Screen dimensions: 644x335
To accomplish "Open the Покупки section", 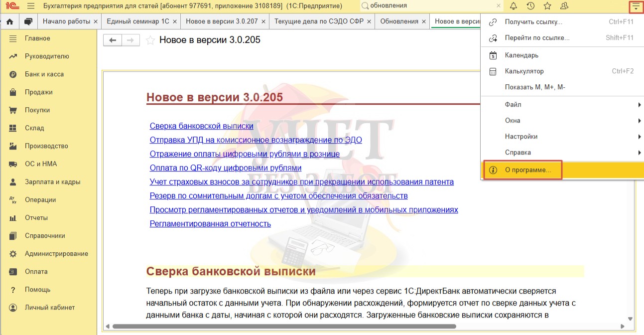I will pyautogui.click(x=48, y=110).
